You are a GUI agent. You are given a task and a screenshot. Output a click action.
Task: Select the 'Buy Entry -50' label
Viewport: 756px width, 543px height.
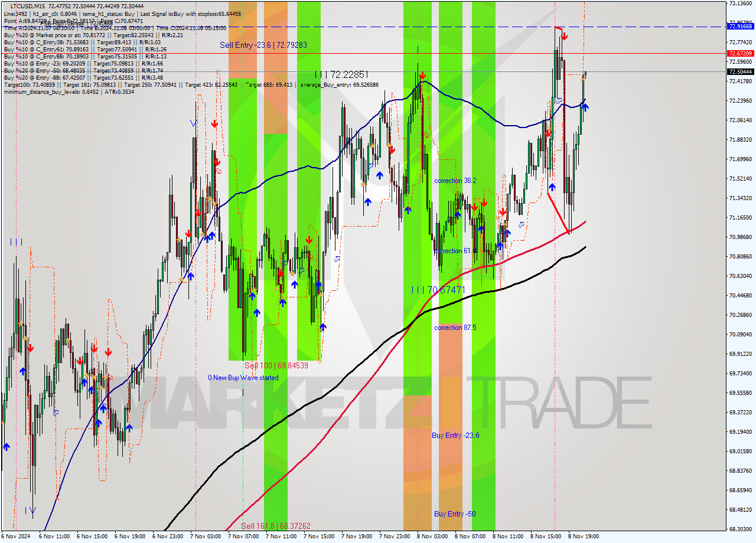click(455, 514)
